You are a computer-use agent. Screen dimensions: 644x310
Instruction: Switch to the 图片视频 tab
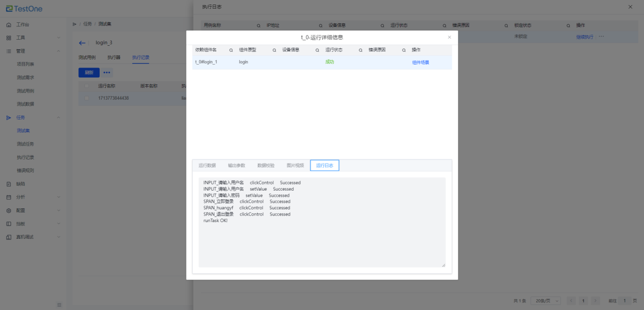click(295, 166)
